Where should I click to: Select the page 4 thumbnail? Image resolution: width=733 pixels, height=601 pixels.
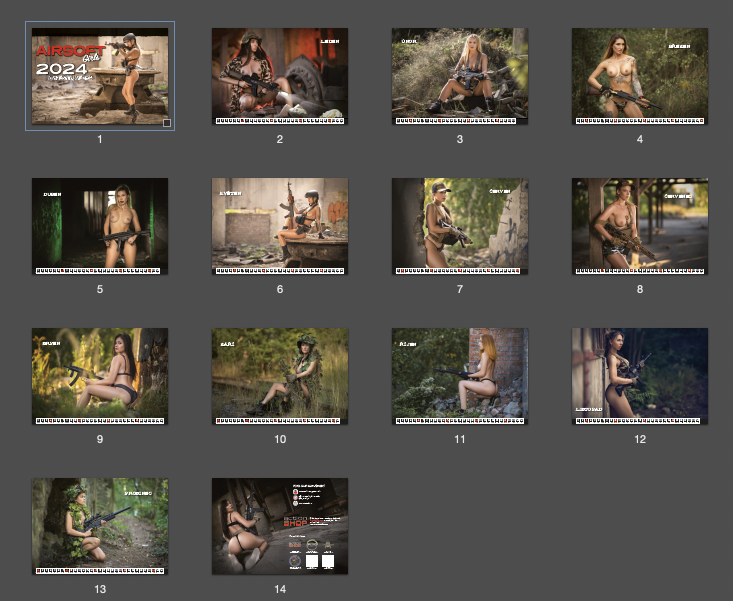point(640,76)
